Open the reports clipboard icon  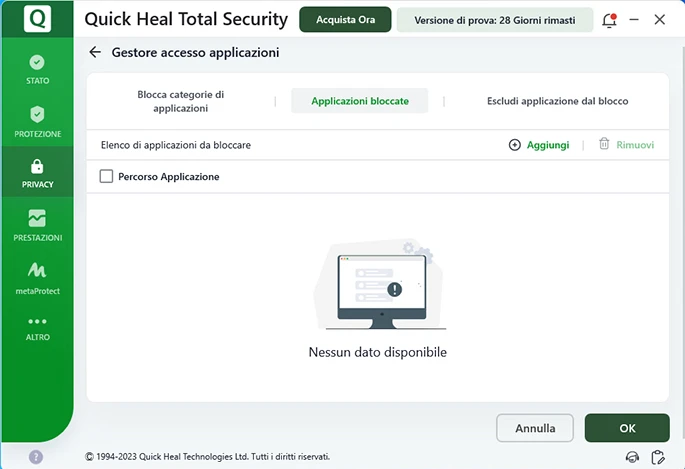tap(658, 457)
